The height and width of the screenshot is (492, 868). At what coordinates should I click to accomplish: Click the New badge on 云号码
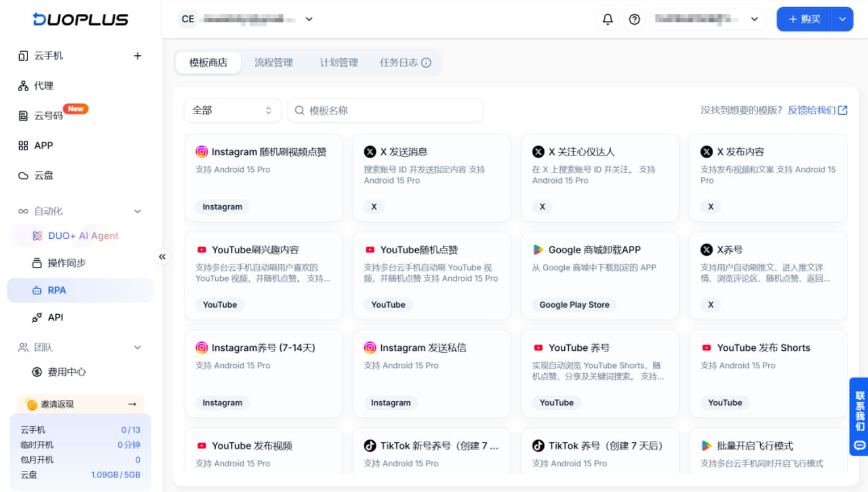coord(76,109)
